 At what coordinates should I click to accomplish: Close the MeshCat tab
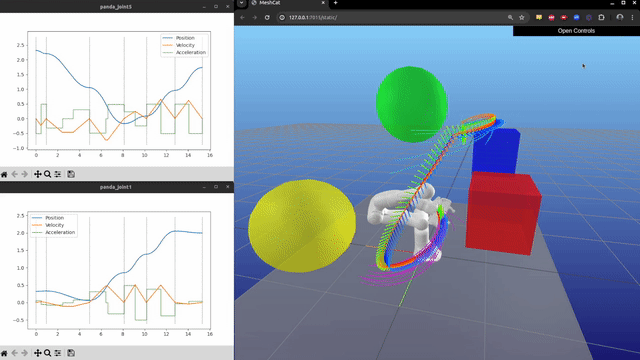[x=323, y=3]
